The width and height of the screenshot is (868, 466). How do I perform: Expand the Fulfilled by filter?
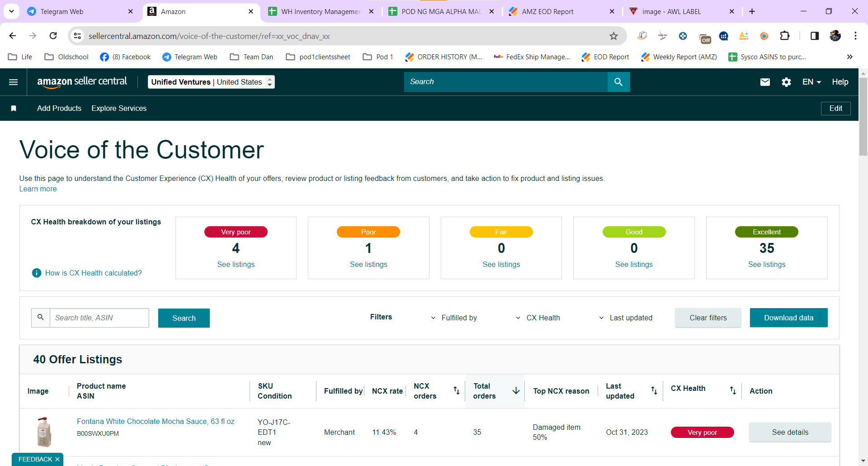click(x=454, y=318)
